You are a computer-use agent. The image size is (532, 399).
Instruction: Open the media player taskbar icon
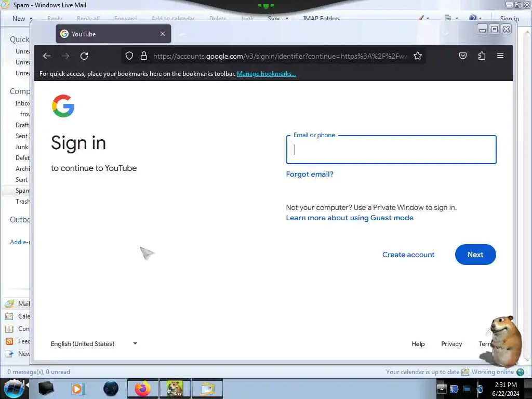77,389
